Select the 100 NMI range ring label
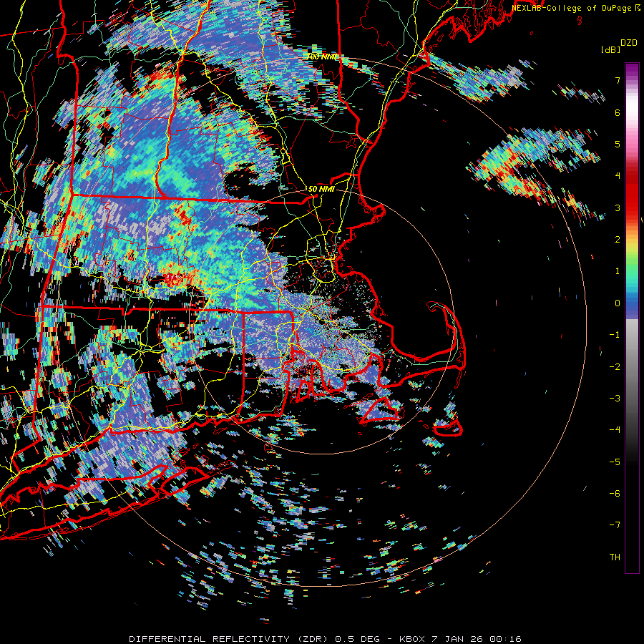This screenshot has height=644, width=644. pos(321,57)
